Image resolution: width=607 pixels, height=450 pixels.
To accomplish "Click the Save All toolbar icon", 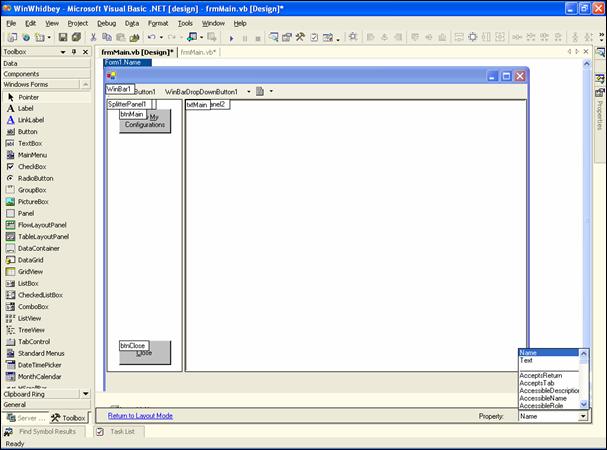I will [x=76, y=37].
